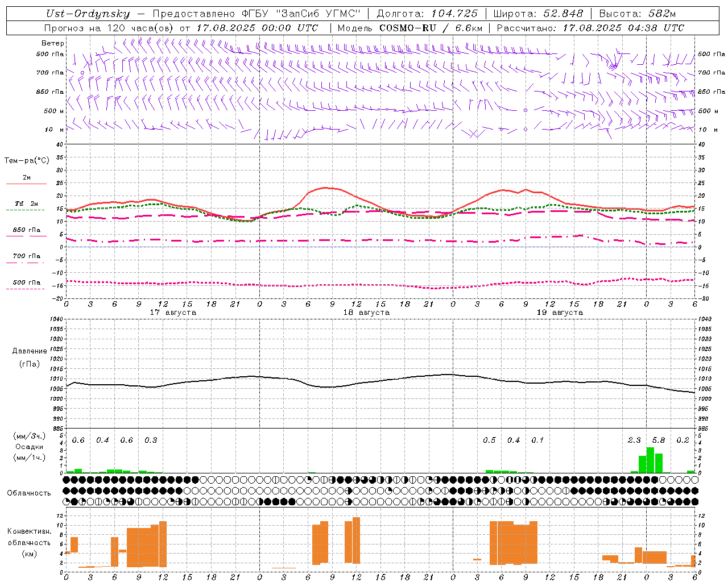Select the forecast start '17.08.2025 00:00 UTC'
The height and width of the screenshot is (582, 728).
click(257, 28)
